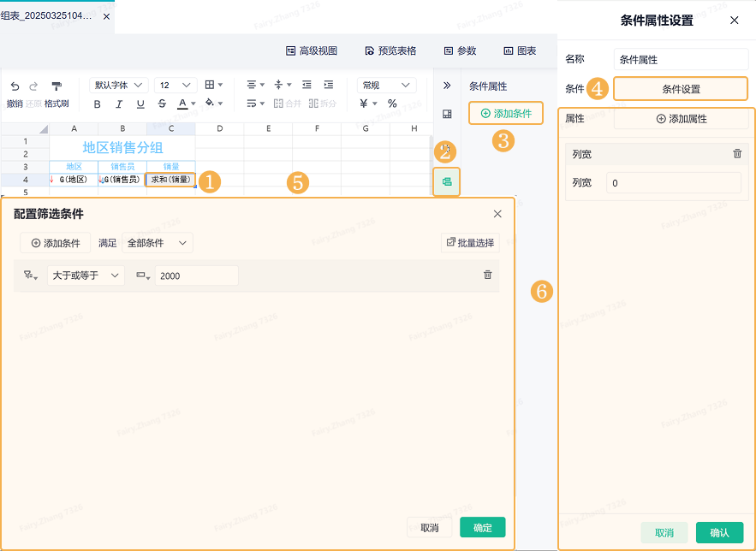Click the 名称 input field 条件属性

[681, 60]
